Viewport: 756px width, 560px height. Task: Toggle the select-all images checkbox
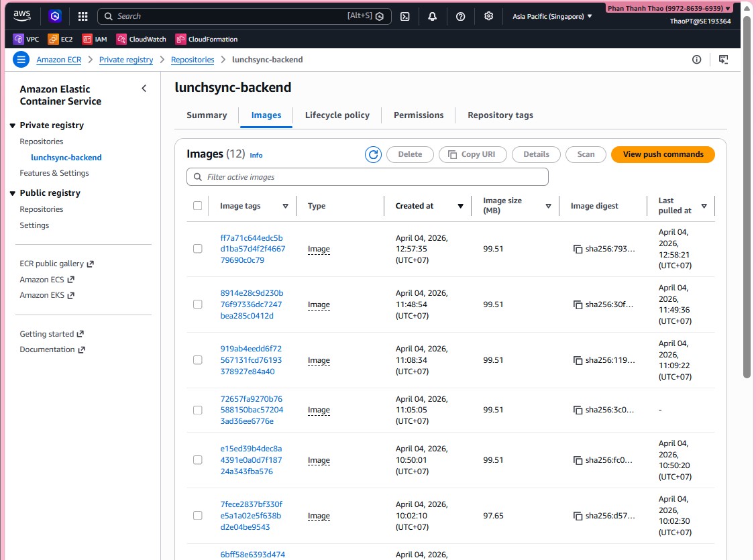tap(197, 206)
